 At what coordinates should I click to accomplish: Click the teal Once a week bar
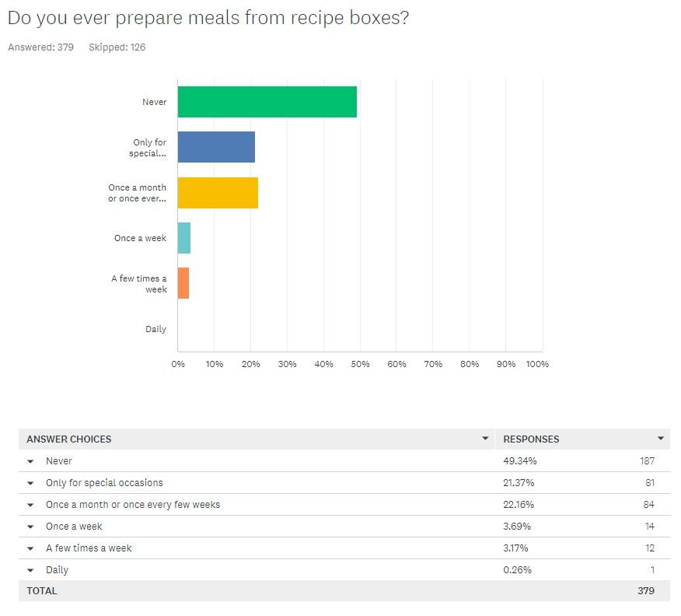pos(184,238)
